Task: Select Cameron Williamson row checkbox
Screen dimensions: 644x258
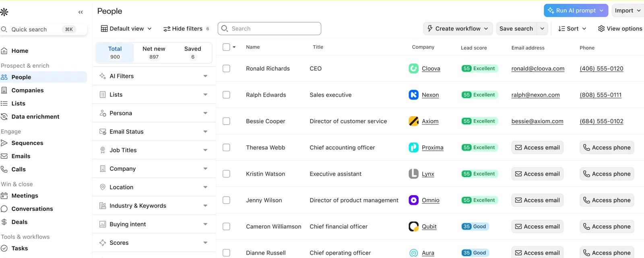Action: (x=226, y=227)
